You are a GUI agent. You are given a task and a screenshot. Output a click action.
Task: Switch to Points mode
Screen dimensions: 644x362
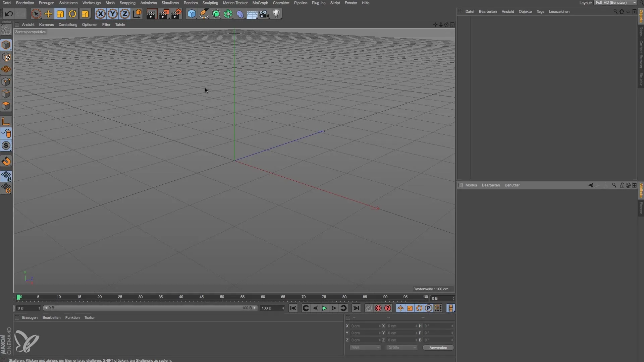click(x=6, y=82)
